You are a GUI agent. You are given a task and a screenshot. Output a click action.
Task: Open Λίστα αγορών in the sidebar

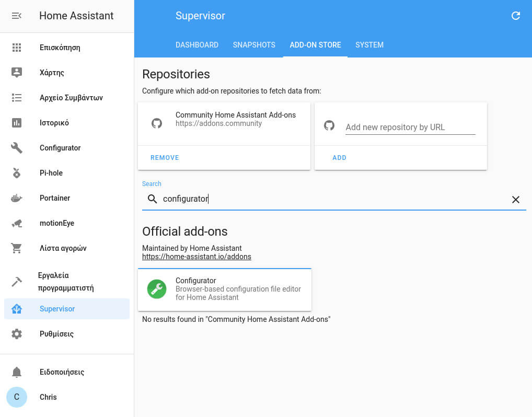67,248
